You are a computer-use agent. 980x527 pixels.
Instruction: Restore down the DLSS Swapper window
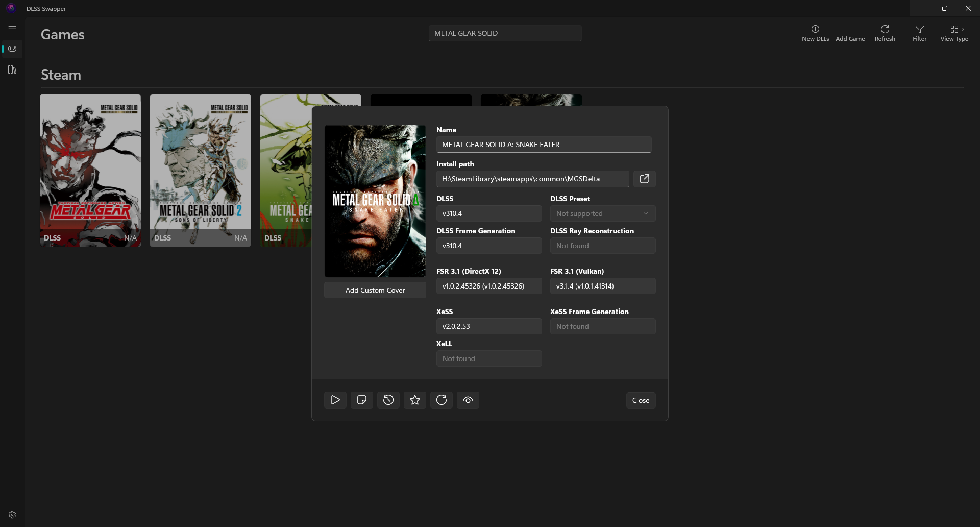(945, 8)
